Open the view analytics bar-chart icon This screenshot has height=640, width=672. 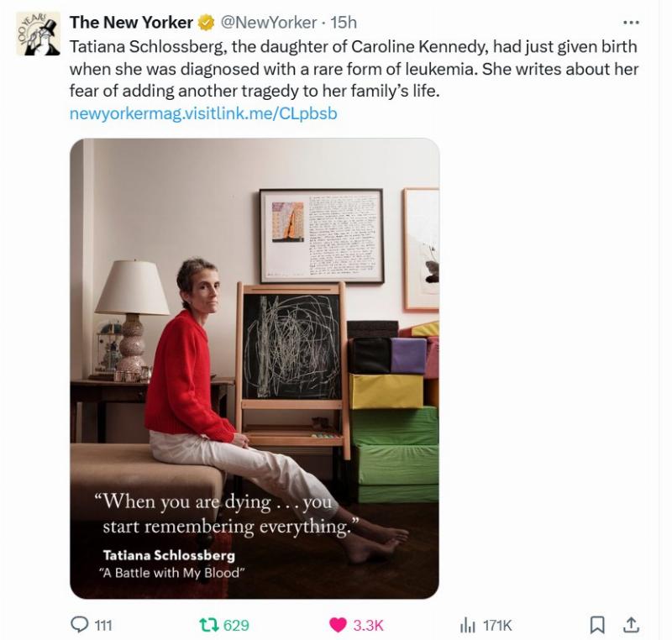tap(468, 624)
